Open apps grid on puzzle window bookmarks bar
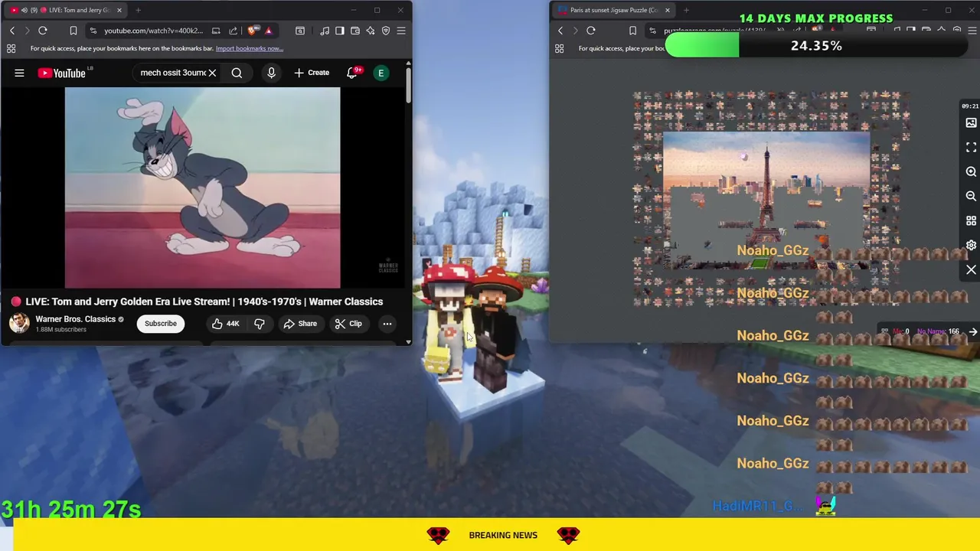This screenshot has width=980, height=551. (560, 48)
